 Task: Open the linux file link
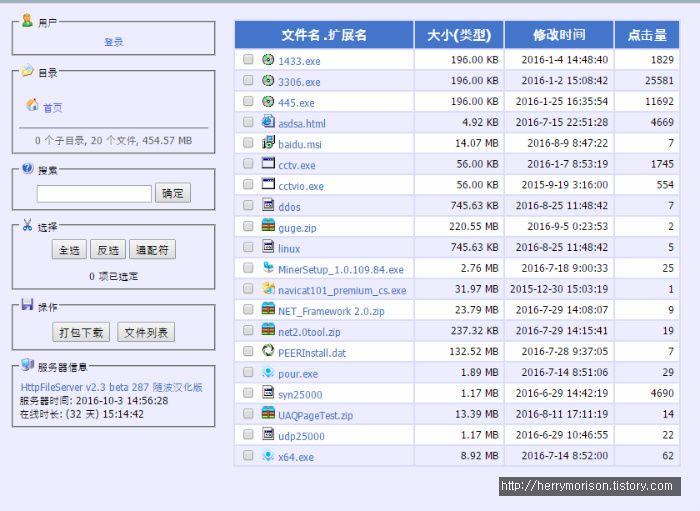[289, 249]
